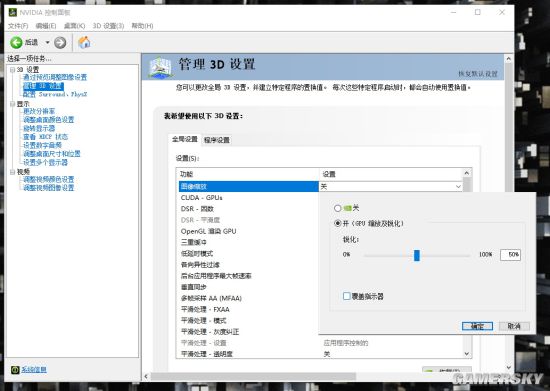Switch to the 程序设置 tab
The image size is (550, 391).
(216, 140)
